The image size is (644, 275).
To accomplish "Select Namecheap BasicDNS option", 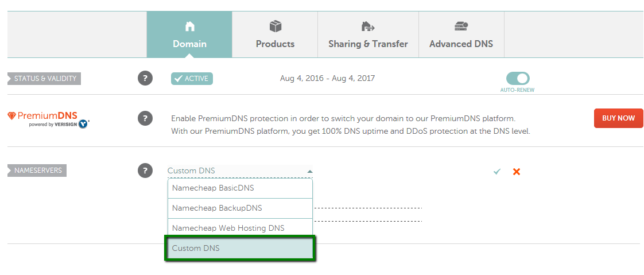I will click(240, 188).
